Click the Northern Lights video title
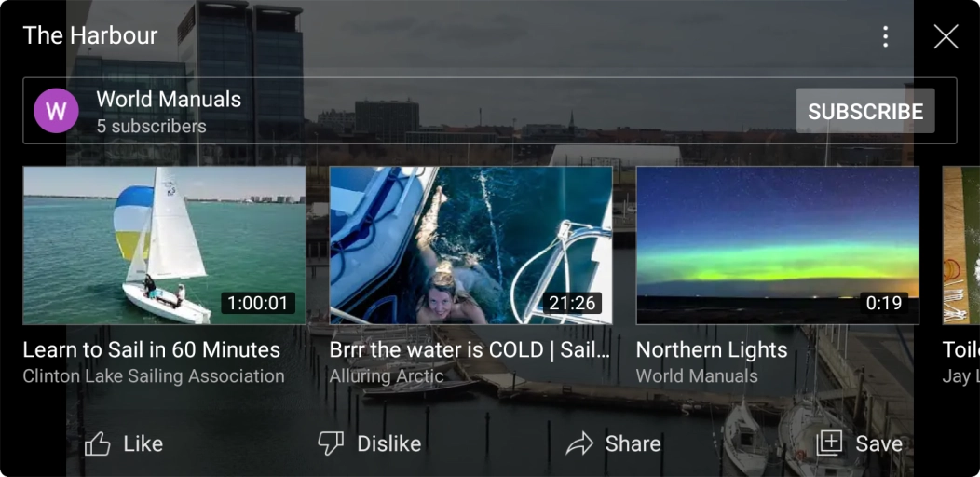This screenshot has height=477, width=980. 712,350
